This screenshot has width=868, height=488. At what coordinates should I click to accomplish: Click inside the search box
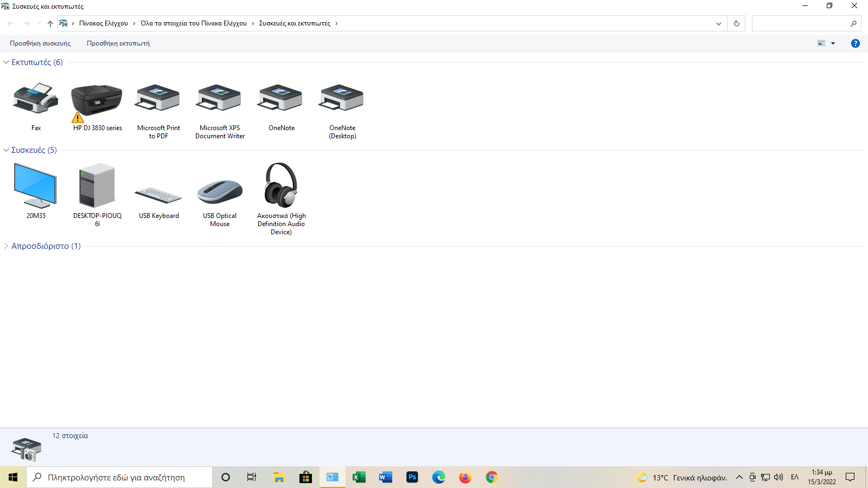800,23
